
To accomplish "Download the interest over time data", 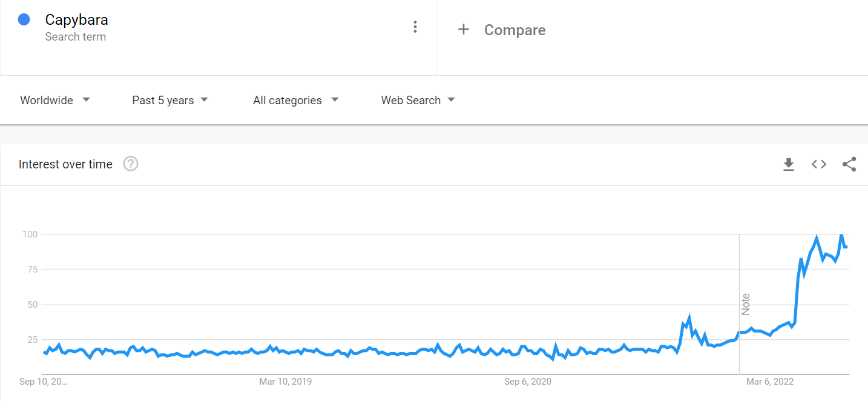I will coord(788,164).
